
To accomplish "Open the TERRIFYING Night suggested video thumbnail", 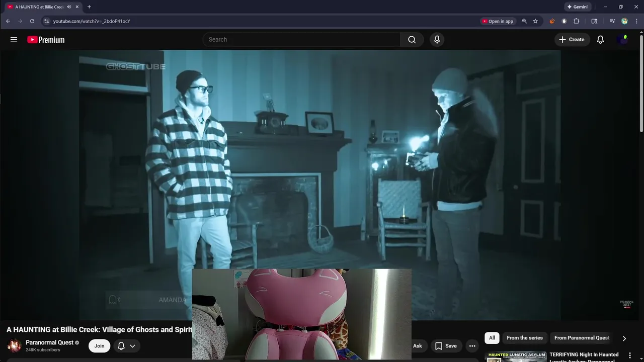I will pyautogui.click(x=515, y=356).
